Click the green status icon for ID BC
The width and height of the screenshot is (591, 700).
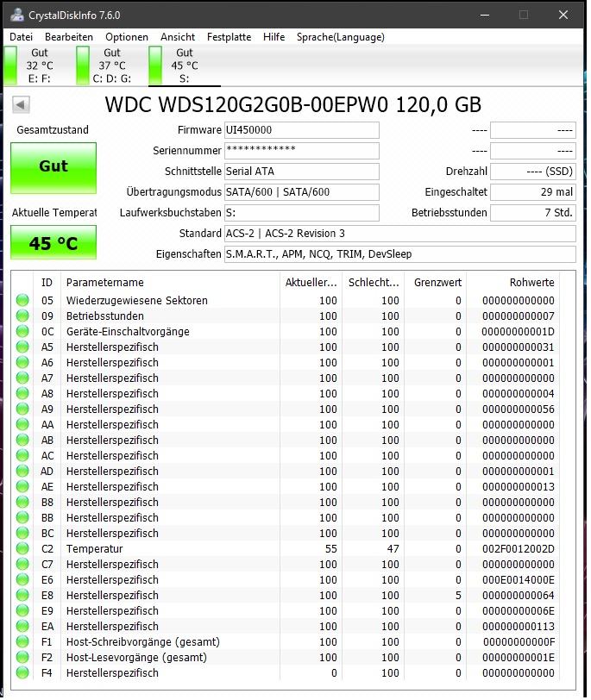click(22, 533)
